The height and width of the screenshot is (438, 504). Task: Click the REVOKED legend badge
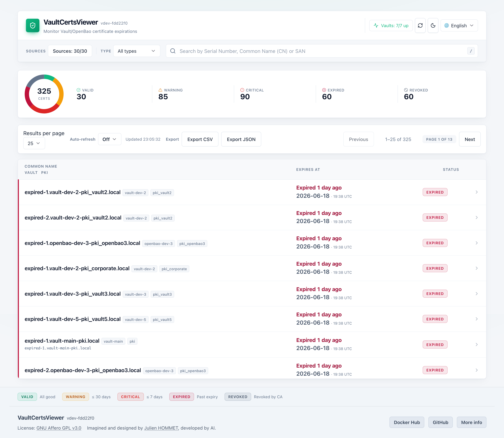pyautogui.click(x=238, y=397)
